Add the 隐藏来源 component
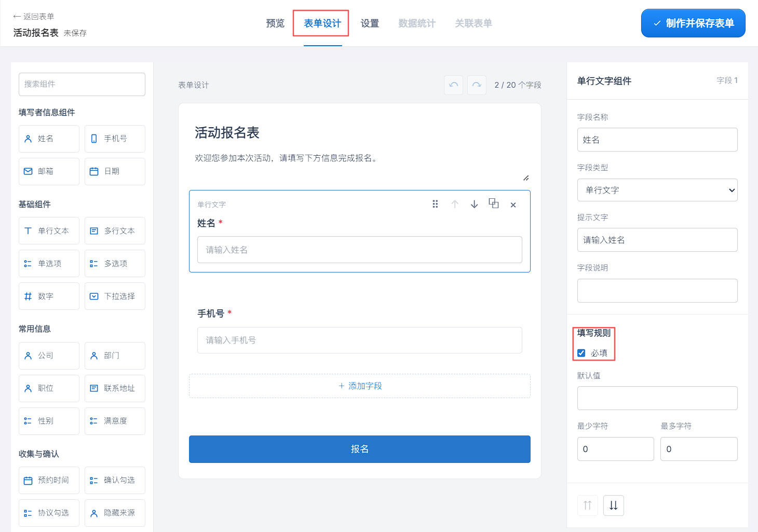Image resolution: width=758 pixels, height=532 pixels. tap(115, 513)
